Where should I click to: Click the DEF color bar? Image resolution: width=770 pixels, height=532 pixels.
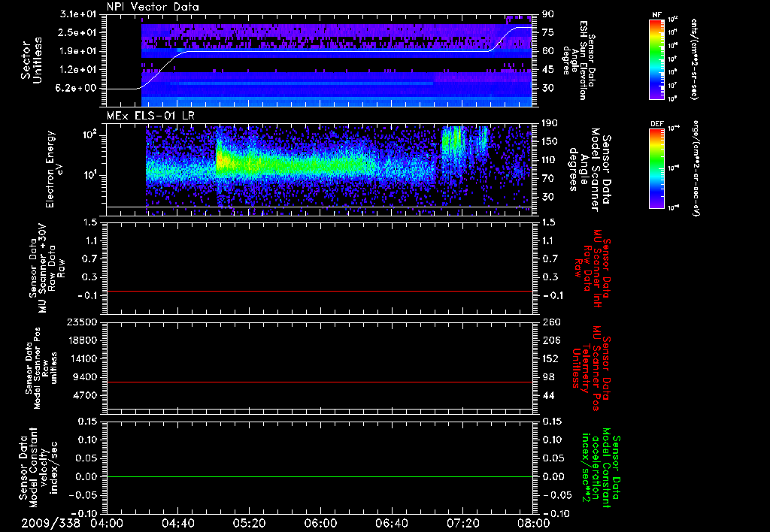tap(657, 169)
